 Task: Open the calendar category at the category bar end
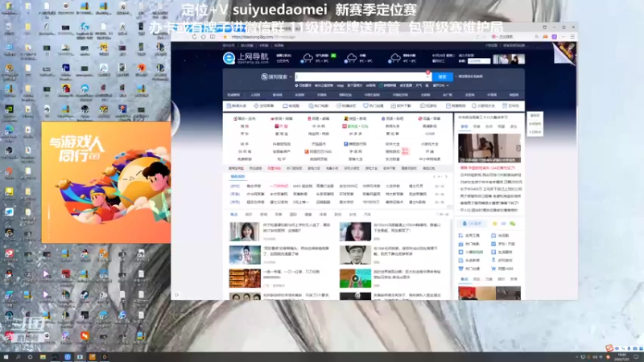(510, 106)
